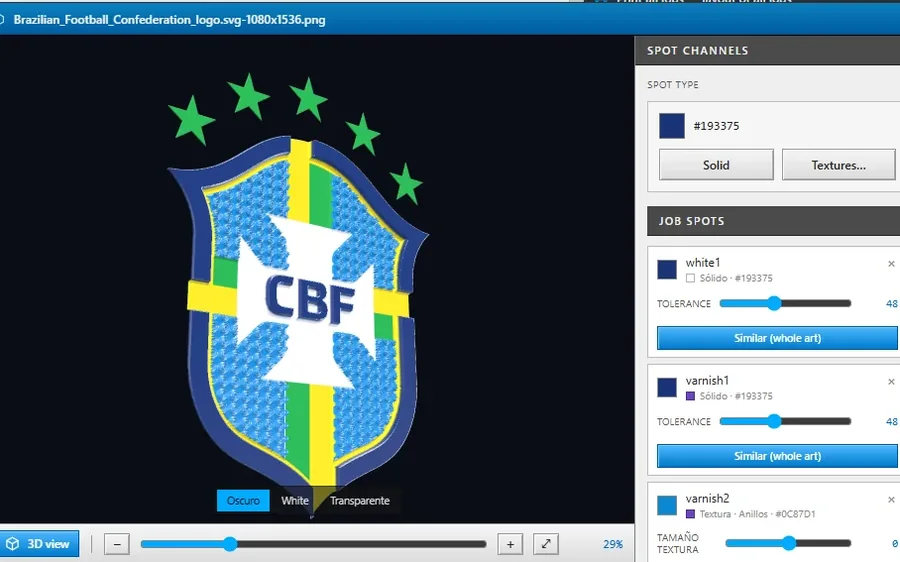
Task: Click the varnish1 spot name
Action: [x=707, y=380]
